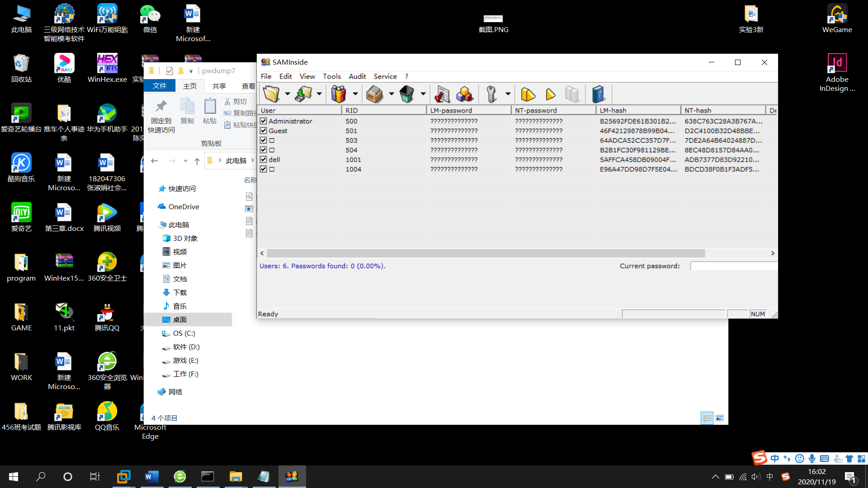Open help via the blue book icon

[598, 94]
